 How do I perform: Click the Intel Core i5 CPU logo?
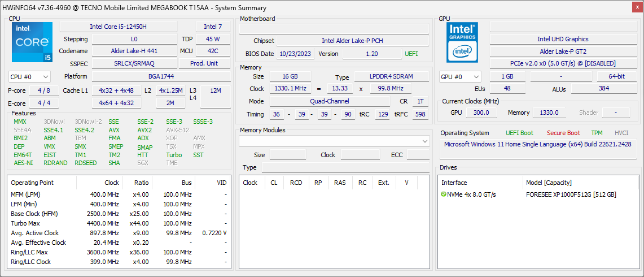[x=32, y=42]
